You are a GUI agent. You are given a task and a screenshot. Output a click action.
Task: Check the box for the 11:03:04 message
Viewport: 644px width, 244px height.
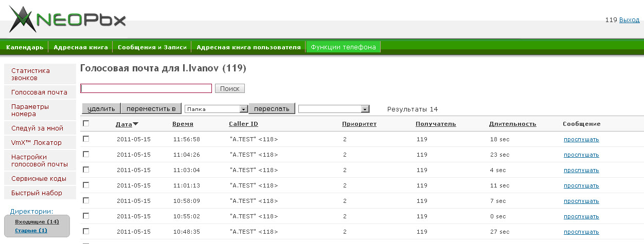(x=86, y=170)
